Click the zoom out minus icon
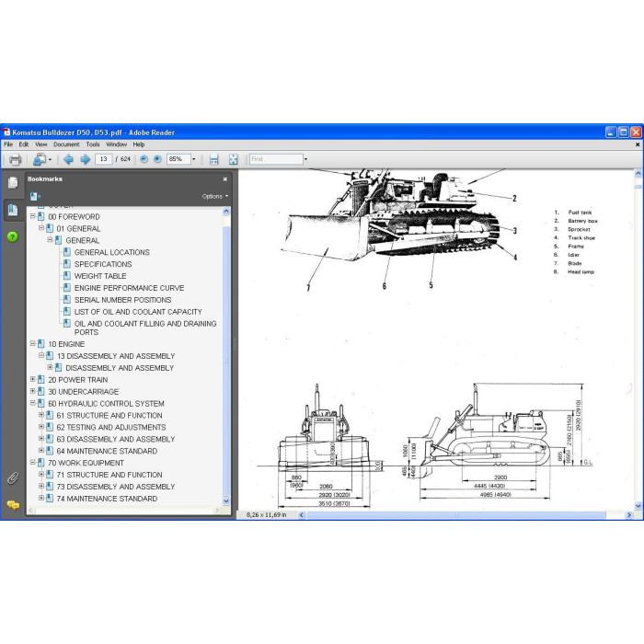 tap(144, 159)
